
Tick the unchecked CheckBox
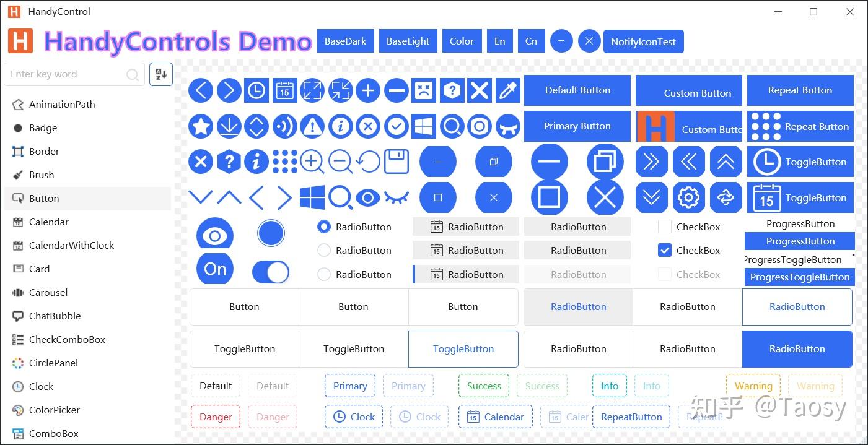[x=665, y=227]
